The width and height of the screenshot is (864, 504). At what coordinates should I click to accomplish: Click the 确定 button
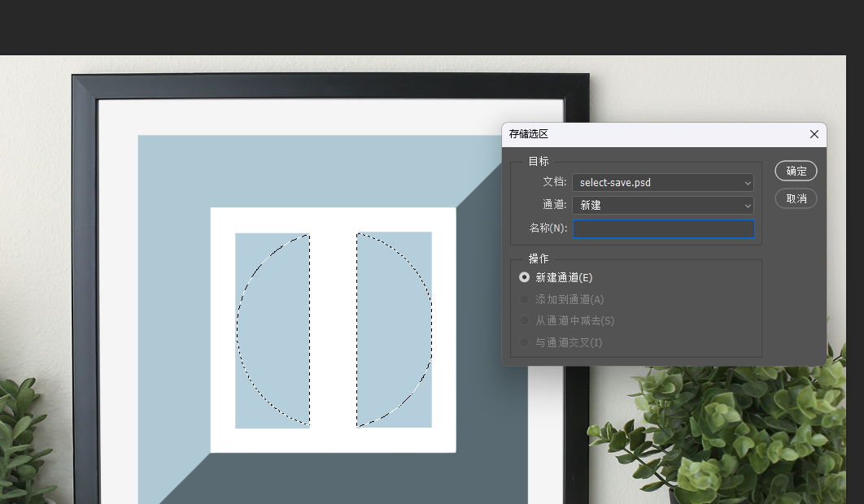[x=796, y=171]
